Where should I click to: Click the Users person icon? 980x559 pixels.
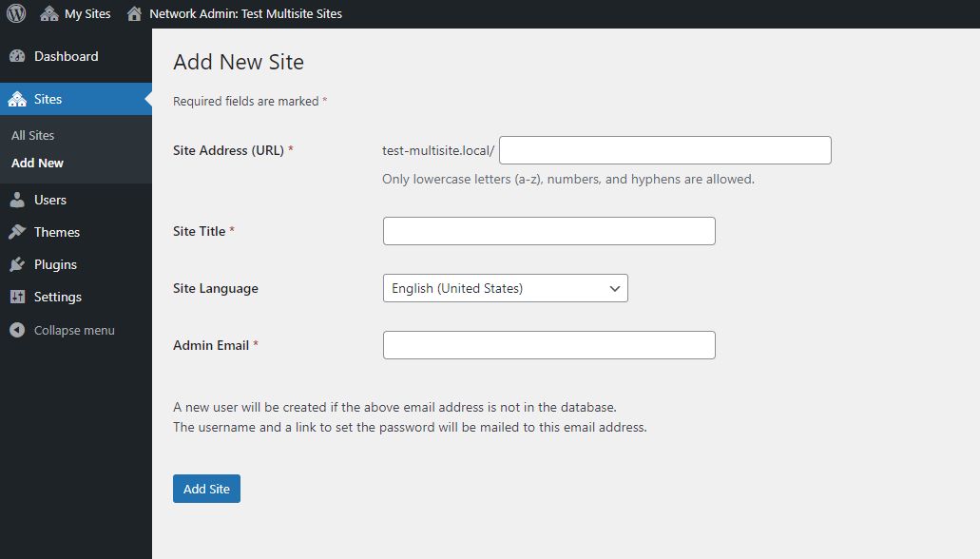pyautogui.click(x=17, y=200)
